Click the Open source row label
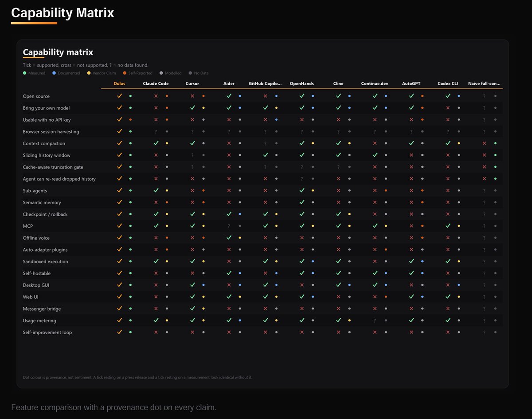This screenshot has height=419, width=532. (x=36, y=96)
